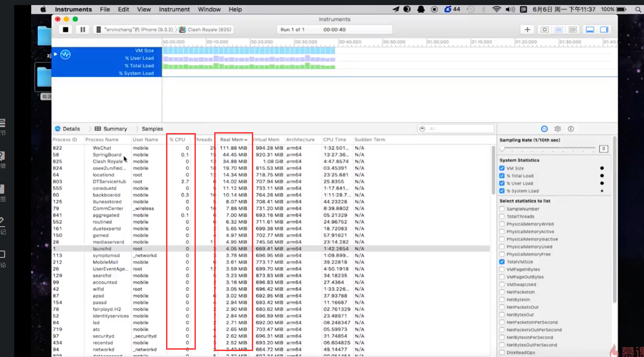The width and height of the screenshot is (644, 357).
Task: Open the Extended Detail inspector tab
Action: (571, 129)
